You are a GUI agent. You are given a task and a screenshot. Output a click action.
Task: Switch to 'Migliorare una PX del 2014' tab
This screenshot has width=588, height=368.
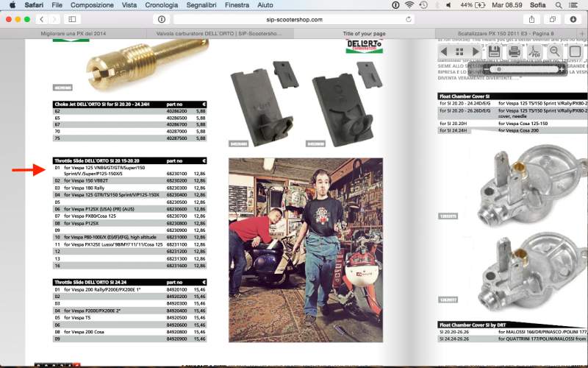point(73,33)
